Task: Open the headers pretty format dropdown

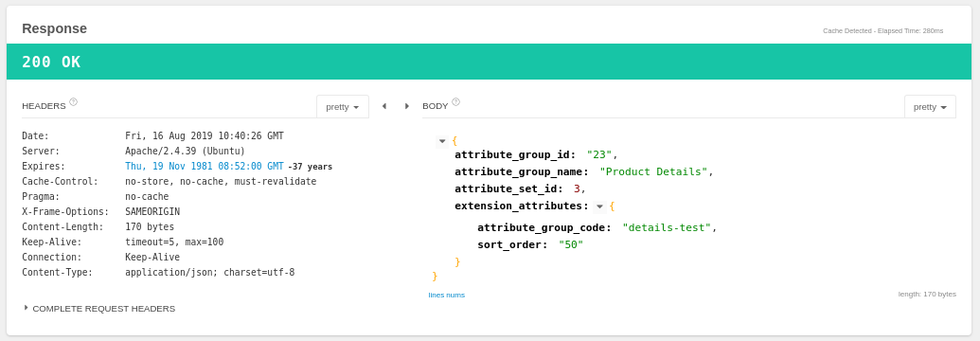Action: pyautogui.click(x=343, y=107)
